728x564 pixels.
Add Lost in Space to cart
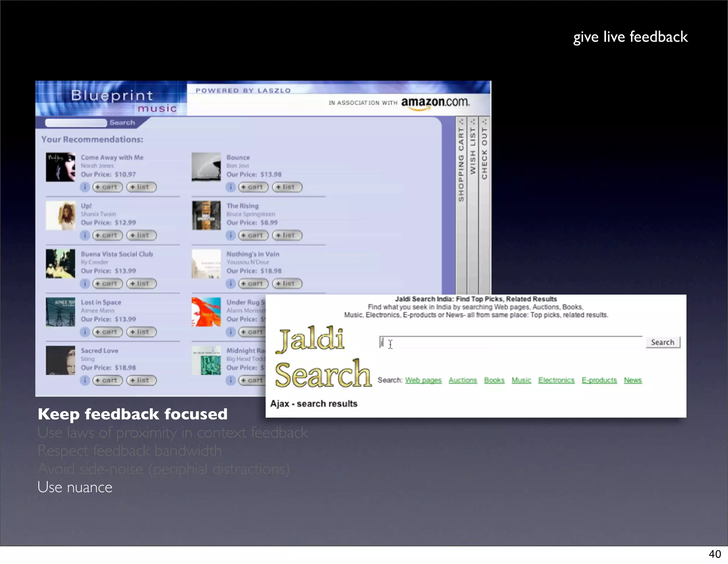pos(107,332)
